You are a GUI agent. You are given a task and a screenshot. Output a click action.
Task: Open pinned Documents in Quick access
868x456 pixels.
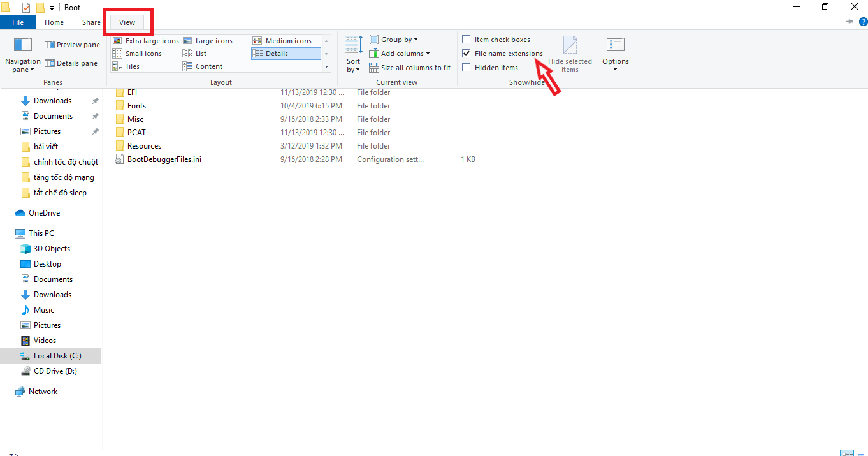53,116
